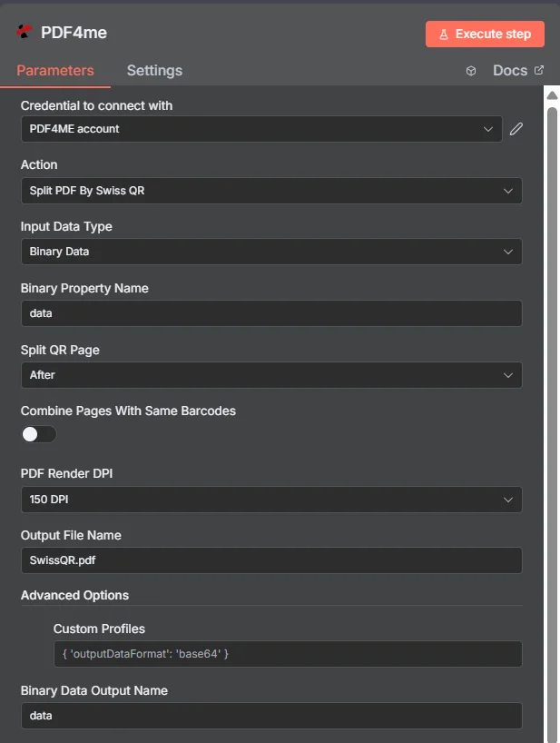The width and height of the screenshot is (560, 743).
Task: Click the Custom Profiles label
Action: coord(99,629)
